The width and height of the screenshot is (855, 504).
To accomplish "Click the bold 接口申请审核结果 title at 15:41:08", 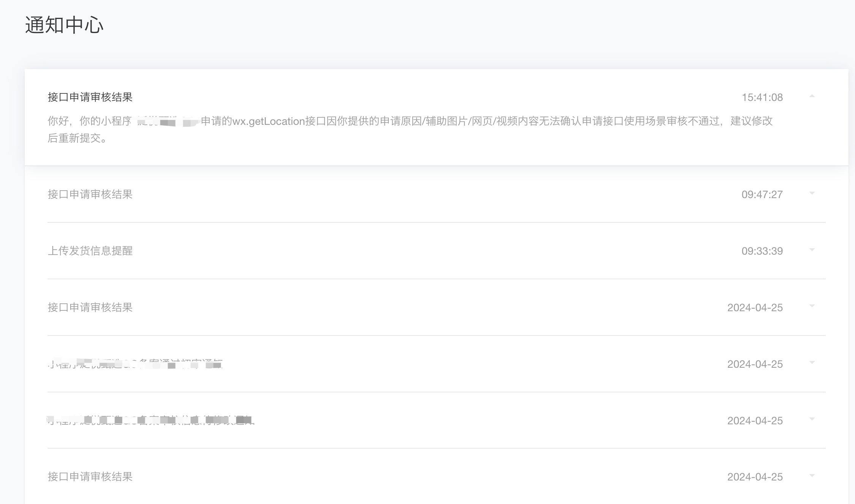I will coord(90,97).
